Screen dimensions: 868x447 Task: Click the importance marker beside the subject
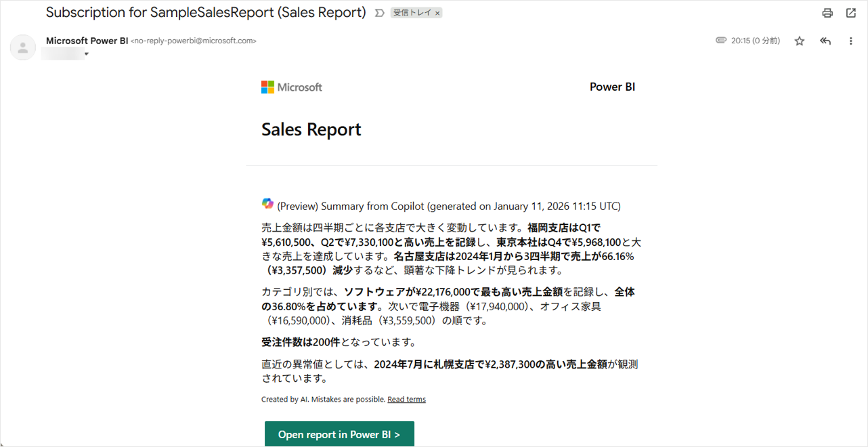point(379,13)
